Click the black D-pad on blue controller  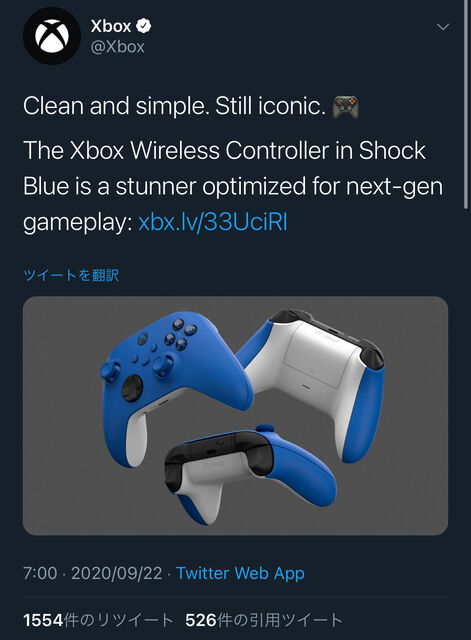(132, 387)
